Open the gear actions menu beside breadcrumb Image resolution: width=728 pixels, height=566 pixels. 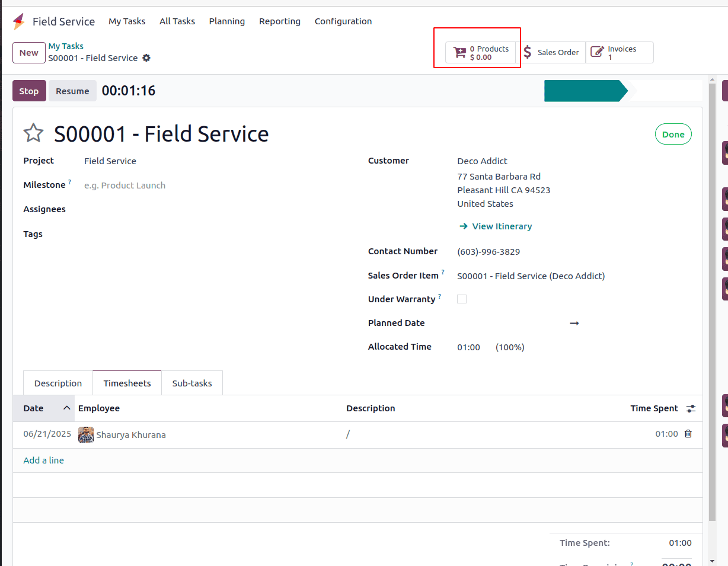click(146, 58)
